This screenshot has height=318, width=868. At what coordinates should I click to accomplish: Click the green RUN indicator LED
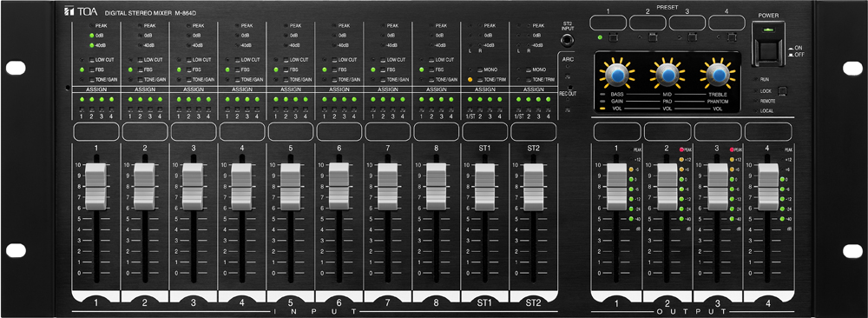(x=755, y=79)
